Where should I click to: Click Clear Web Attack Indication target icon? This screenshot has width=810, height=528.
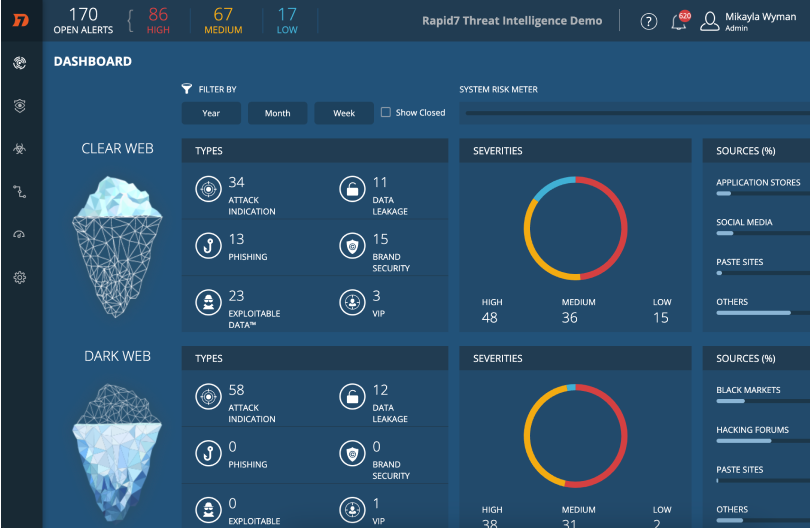click(208, 189)
